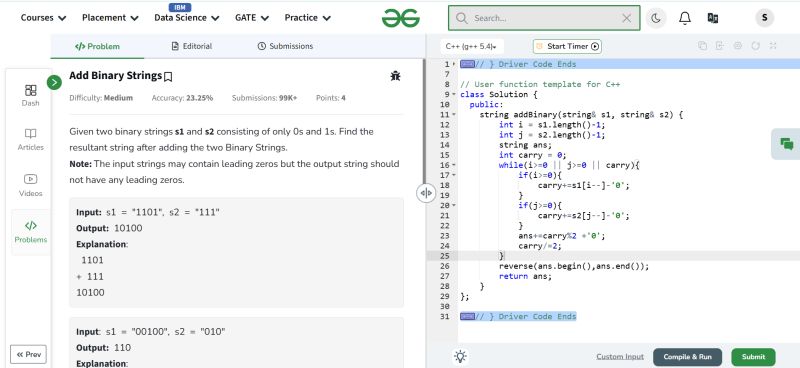This screenshot has width=800, height=368.
Task: Open the bug report icon
Action: coord(395,76)
